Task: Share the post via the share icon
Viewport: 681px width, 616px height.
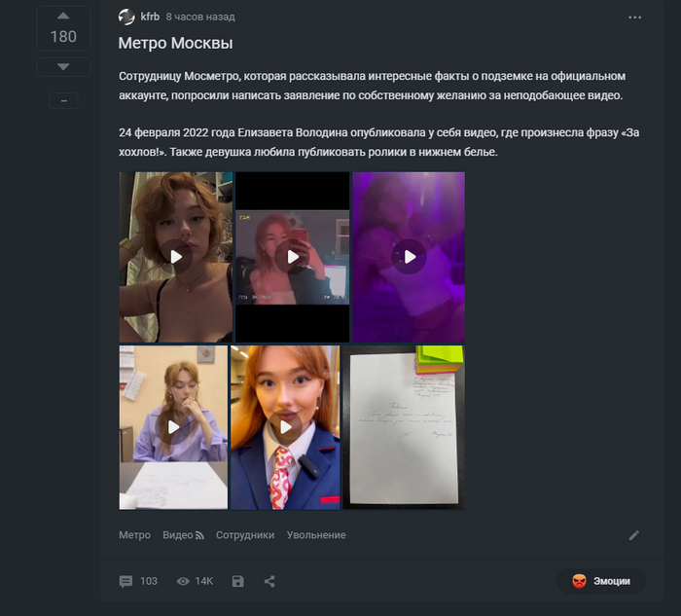Action: tap(269, 581)
